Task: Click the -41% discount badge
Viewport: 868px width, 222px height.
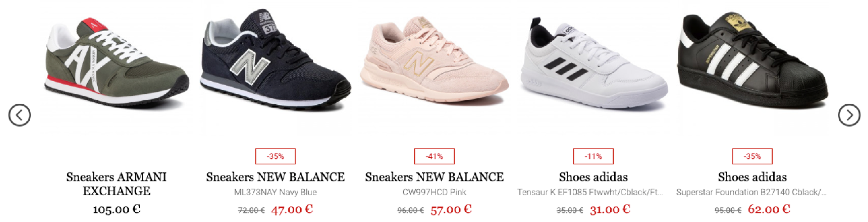Action: (434, 156)
